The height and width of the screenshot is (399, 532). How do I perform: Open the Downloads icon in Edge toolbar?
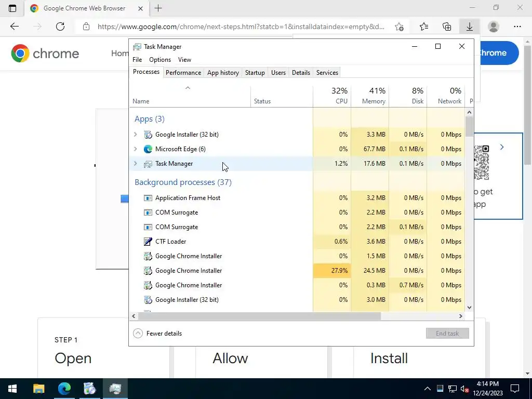tap(470, 26)
